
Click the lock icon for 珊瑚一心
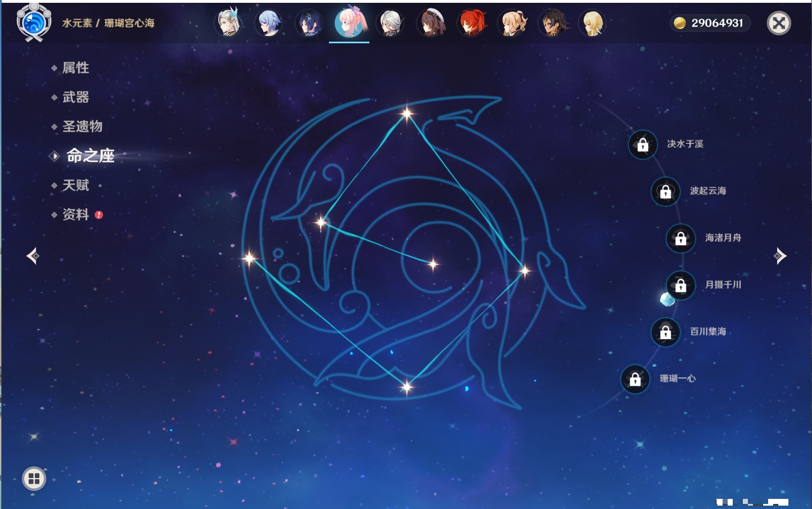tap(635, 379)
